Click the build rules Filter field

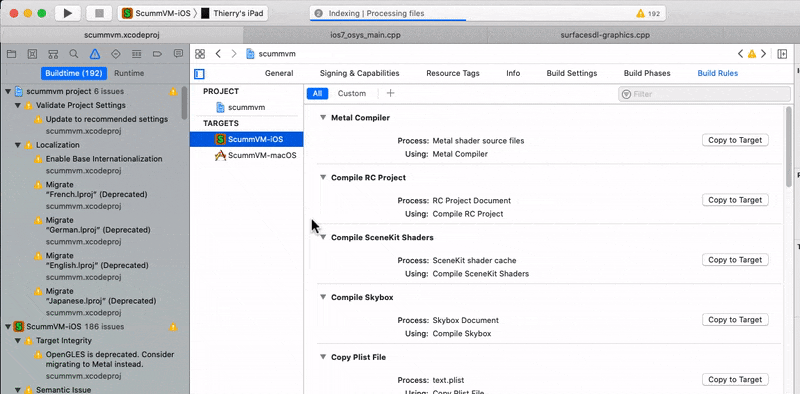point(705,94)
